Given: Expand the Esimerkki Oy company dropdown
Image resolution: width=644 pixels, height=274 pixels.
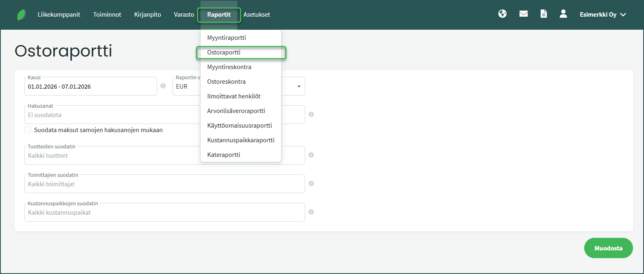Looking at the screenshot, I should (x=603, y=15).
